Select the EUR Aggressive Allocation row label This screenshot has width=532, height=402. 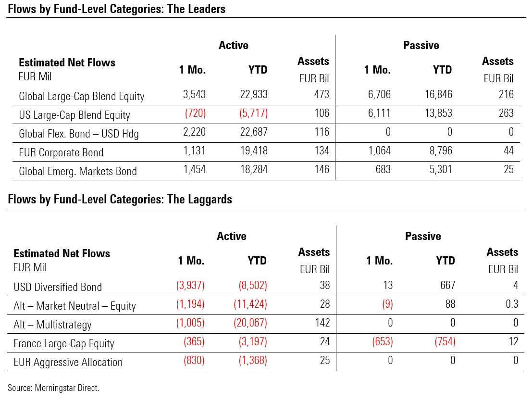[x=68, y=362]
